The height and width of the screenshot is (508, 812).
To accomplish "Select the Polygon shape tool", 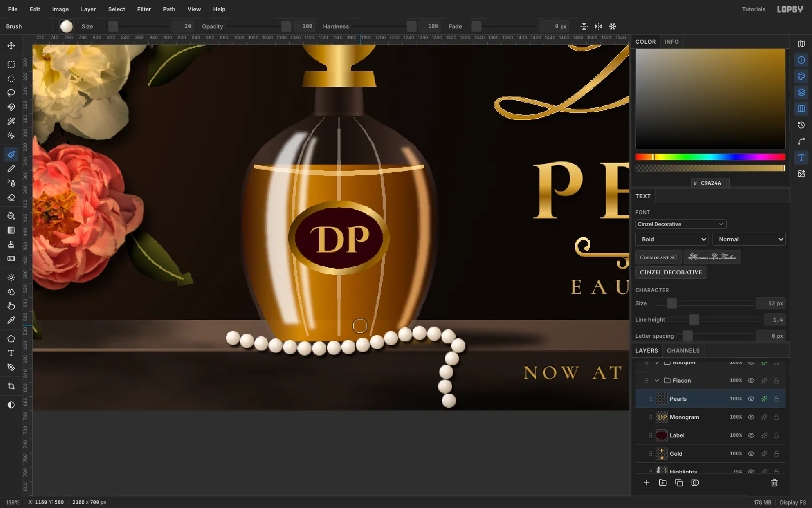I will click(x=11, y=339).
